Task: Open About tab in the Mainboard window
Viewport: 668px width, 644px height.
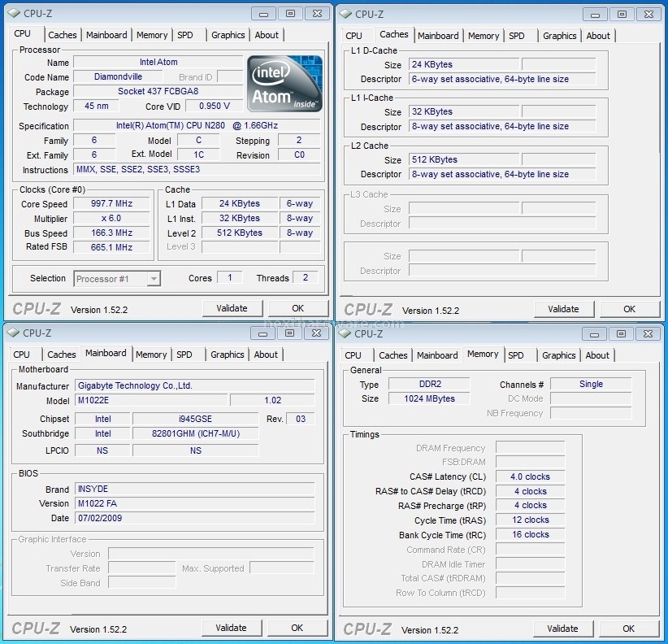Action: click(266, 355)
